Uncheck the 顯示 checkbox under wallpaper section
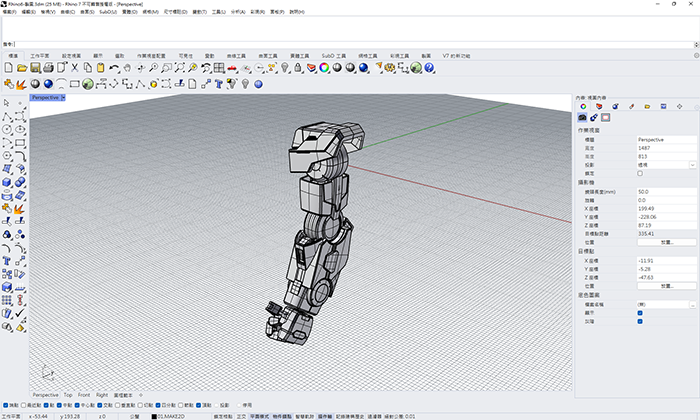Image resolution: width=700 pixels, height=420 pixels. point(640,311)
